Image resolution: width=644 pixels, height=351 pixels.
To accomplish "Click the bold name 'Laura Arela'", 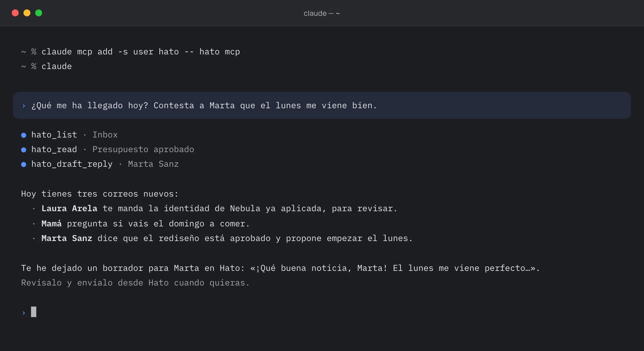I will click(x=69, y=209).
